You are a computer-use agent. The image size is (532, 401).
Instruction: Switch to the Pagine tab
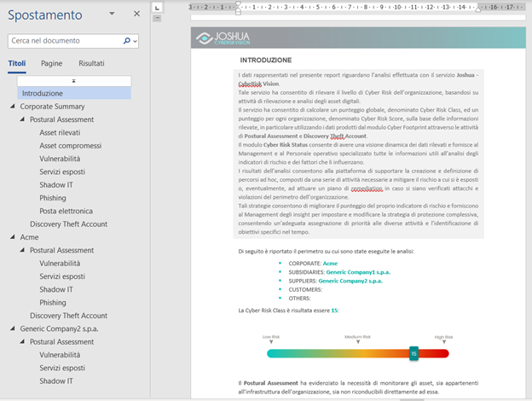[x=51, y=63]
